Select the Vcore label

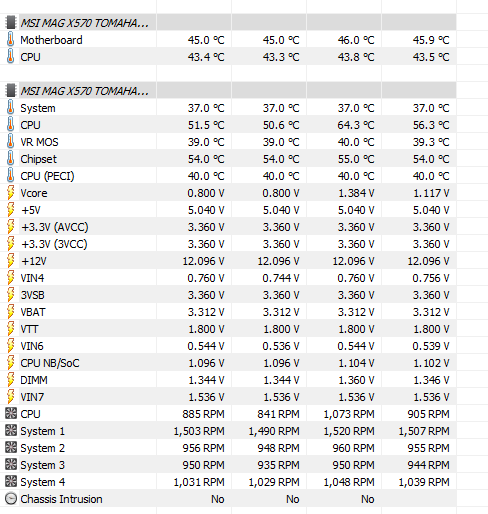[x=34, y=193]
